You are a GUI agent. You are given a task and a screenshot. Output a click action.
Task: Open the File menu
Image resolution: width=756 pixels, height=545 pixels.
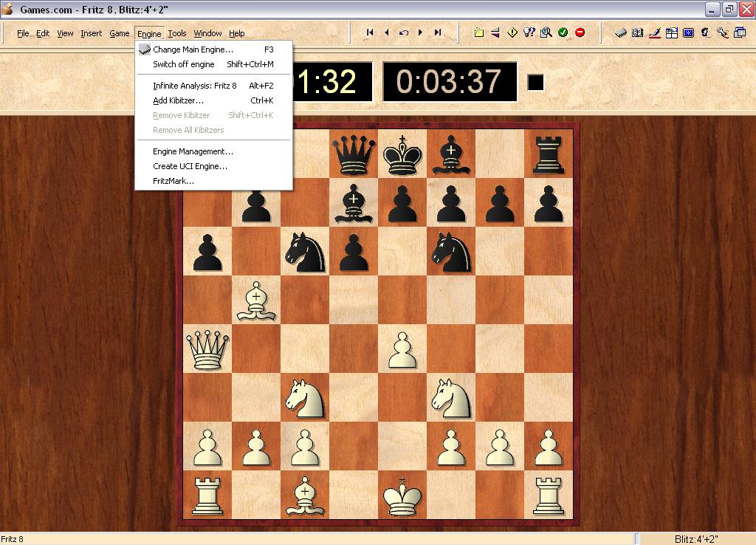click(23, 33)
